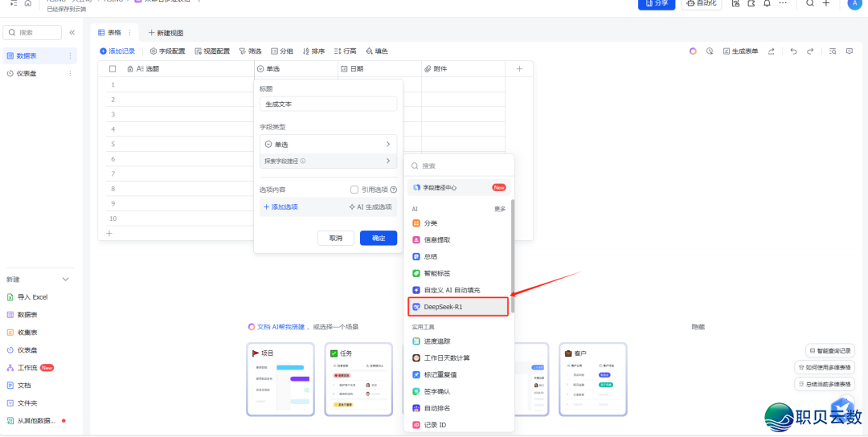Open the three-dots menu on the 表格 tab
Viewport: 868px width, 437px height.
coord(130,33)
